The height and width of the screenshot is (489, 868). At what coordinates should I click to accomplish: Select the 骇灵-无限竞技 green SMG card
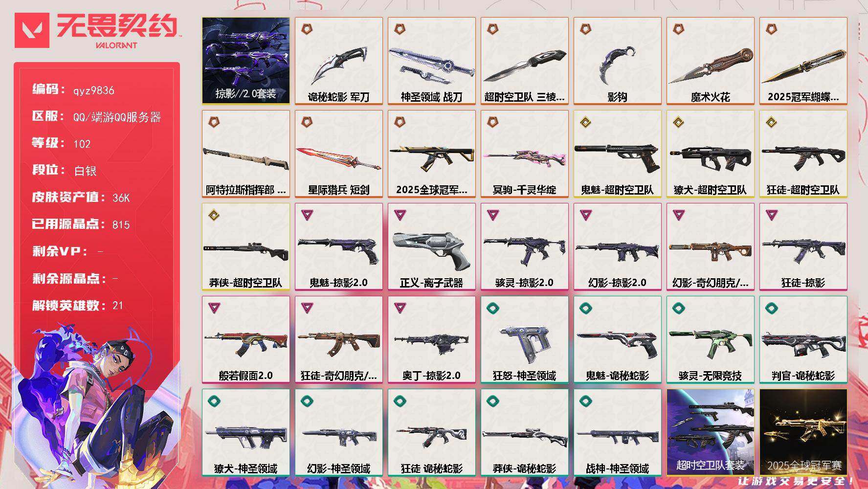click(710, 339)
